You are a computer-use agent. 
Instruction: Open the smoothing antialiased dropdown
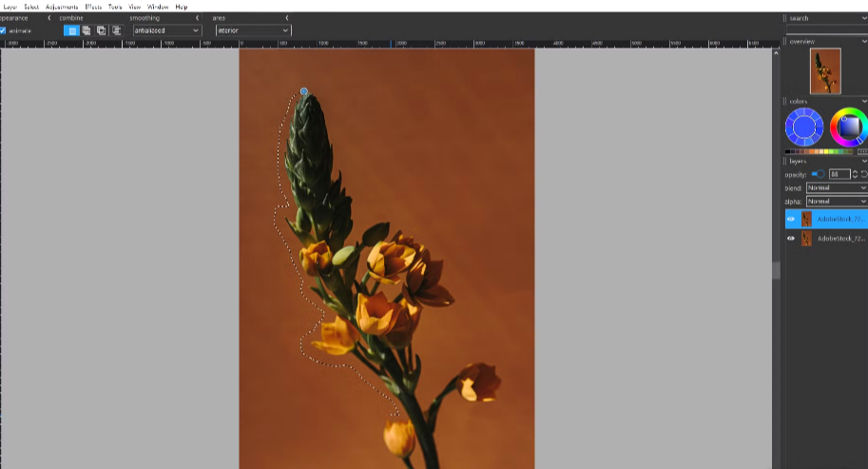(x=166, y=30)
